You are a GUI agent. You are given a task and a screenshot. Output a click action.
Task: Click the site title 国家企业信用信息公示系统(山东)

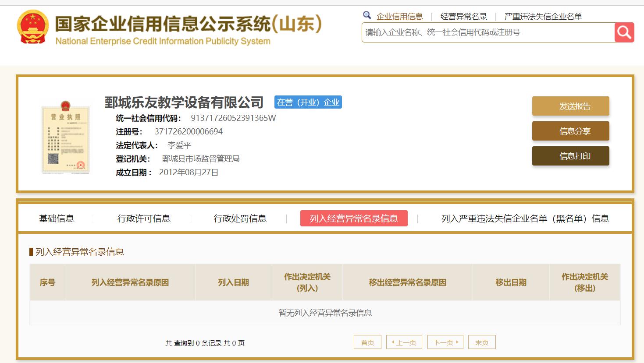tap(189, 24)
